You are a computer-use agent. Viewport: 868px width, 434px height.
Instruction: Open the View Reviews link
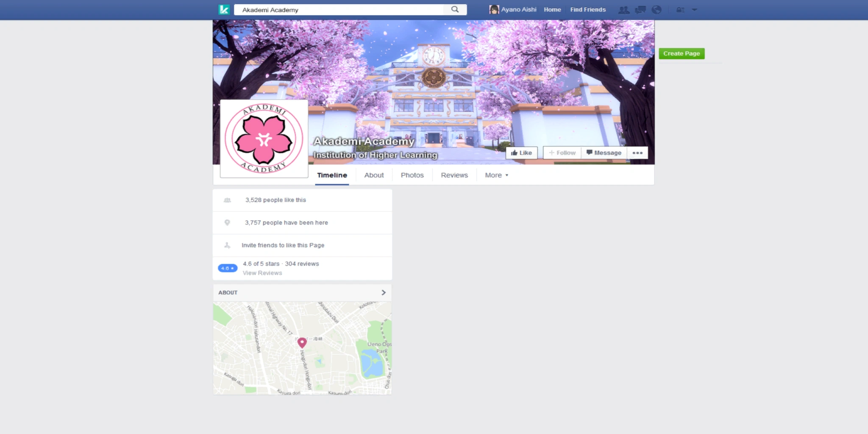262,273
